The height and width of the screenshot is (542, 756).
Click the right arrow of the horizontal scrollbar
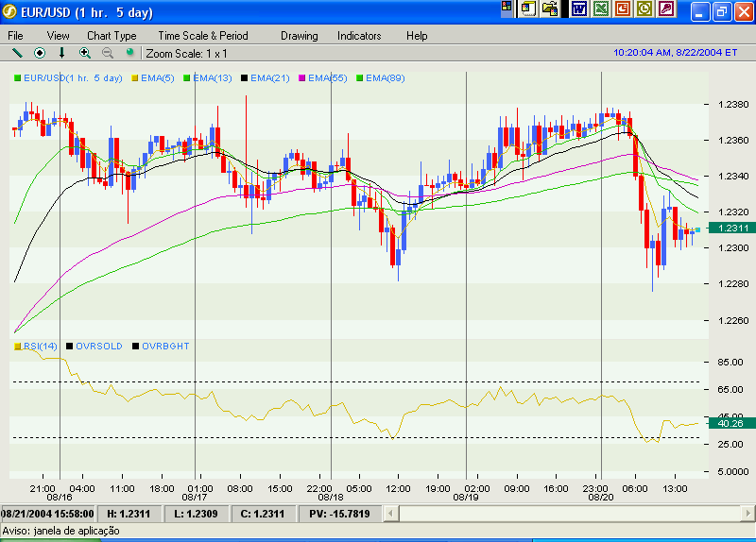(x=747, y=514)
